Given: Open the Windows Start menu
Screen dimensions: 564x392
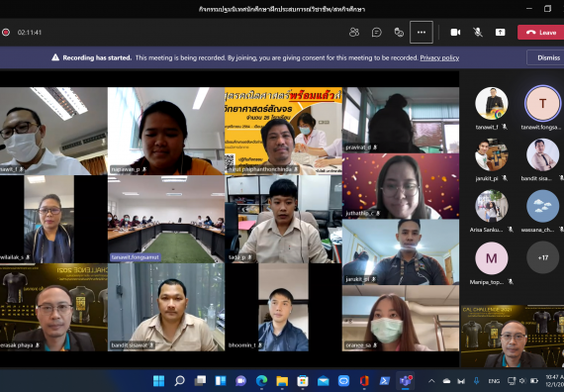Looking at the screenshot, I should (x=158, y=380).
